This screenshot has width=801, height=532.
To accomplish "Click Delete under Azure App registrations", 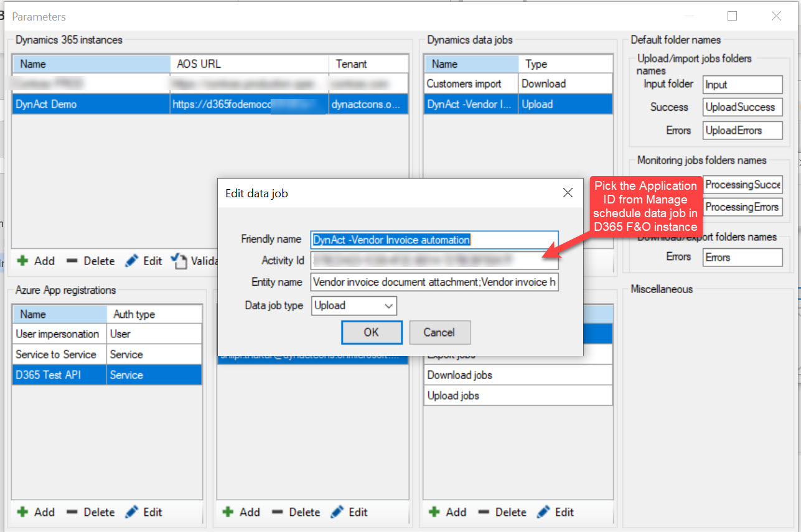I will point(91,512).
